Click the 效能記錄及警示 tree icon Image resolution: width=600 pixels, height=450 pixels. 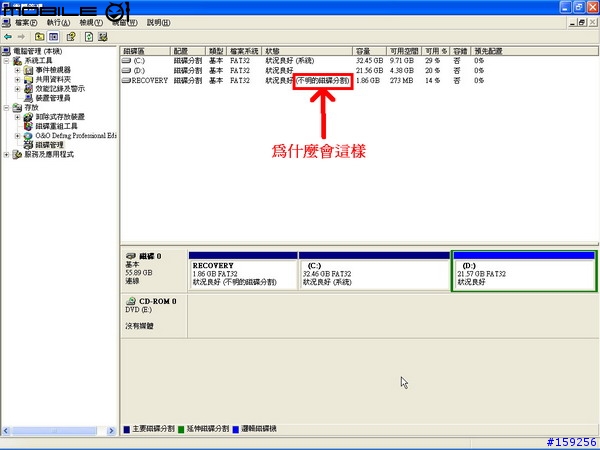coord(28,89)
